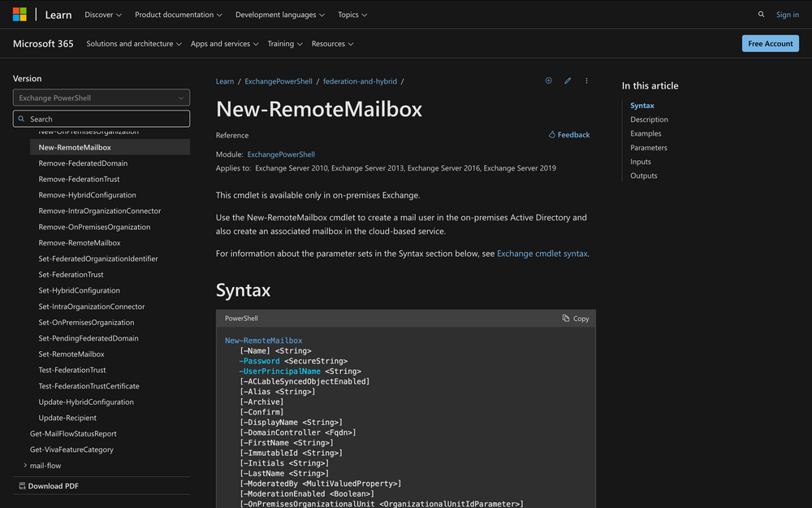Click the sidebar search input field
The width and height of the screenshot is (812, 508).
point(101,118)
